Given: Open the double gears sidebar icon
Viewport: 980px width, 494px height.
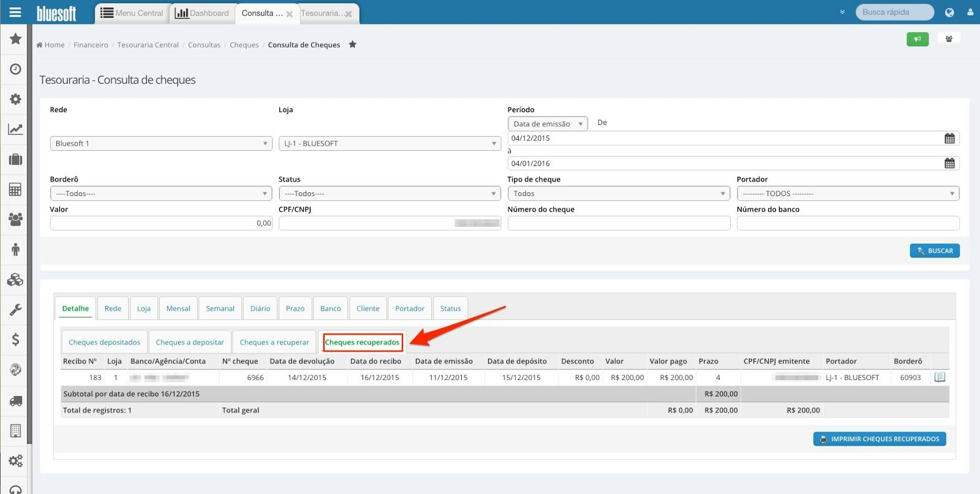Looking at the screenshot, I should coord(15,460).
